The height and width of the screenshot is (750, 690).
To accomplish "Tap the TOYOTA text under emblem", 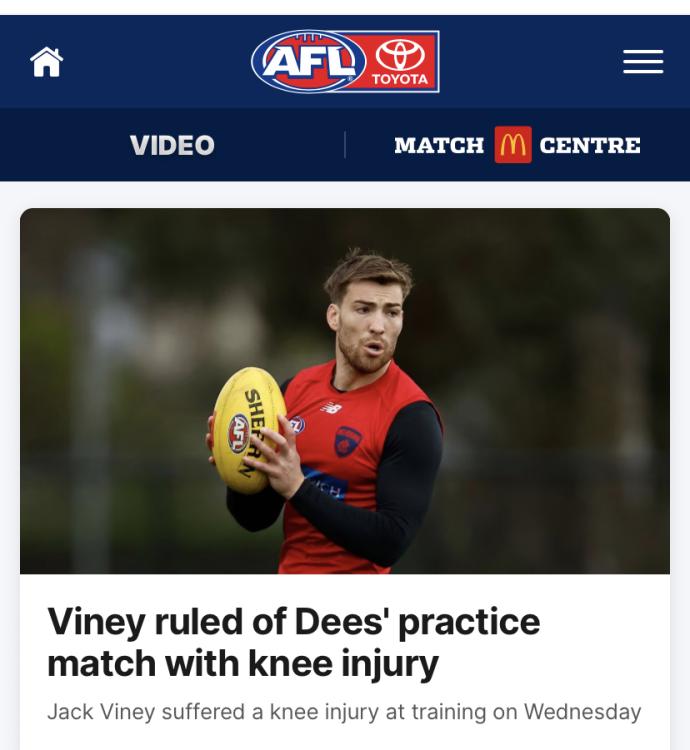I will pyautogui.click(x=400, y=79).
